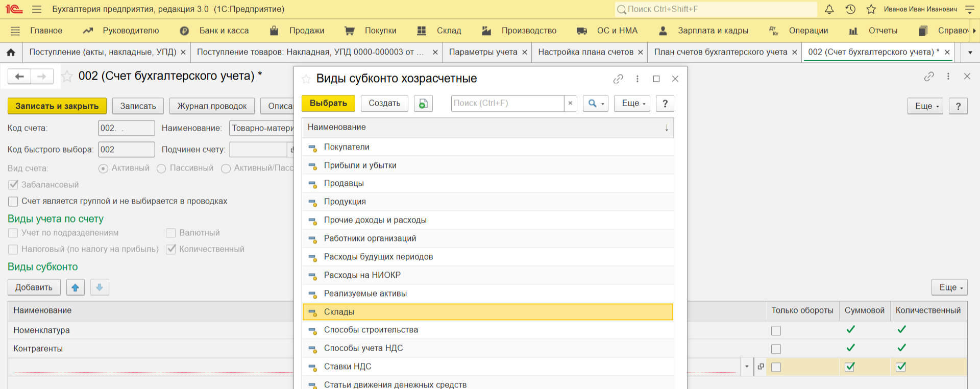This screenshot has width=980, height=389.
Task: Clear the dialog search field
Action: [570, 103]
